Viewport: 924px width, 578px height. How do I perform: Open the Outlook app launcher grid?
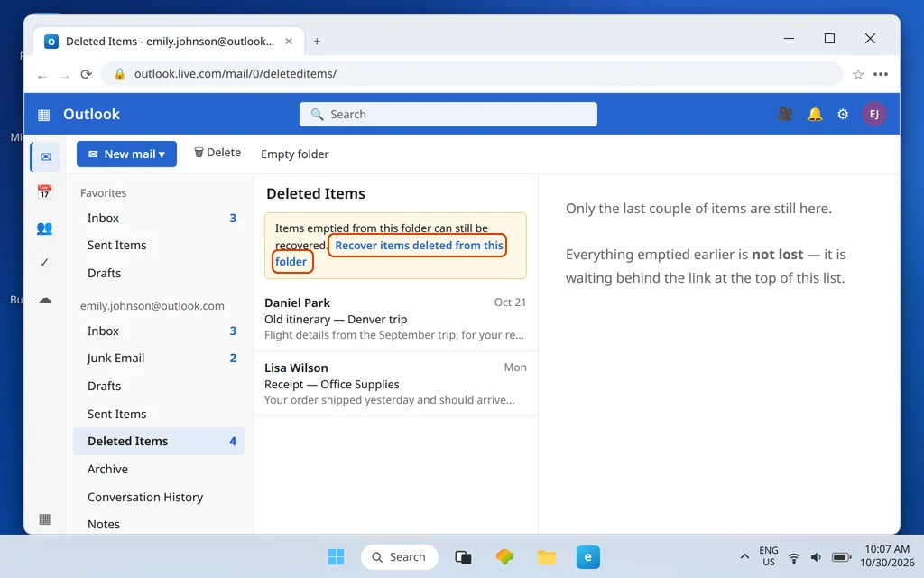(43, 115)
